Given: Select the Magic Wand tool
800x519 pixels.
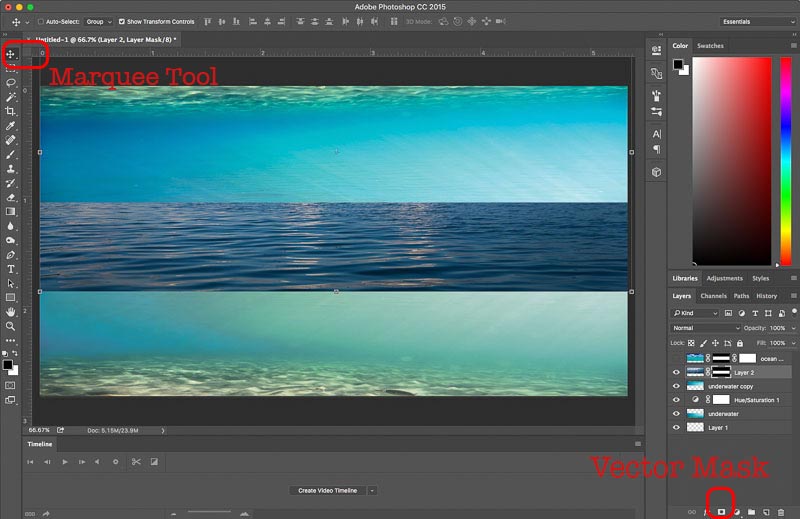Looking at the screenshot, I should coord(10,96).
